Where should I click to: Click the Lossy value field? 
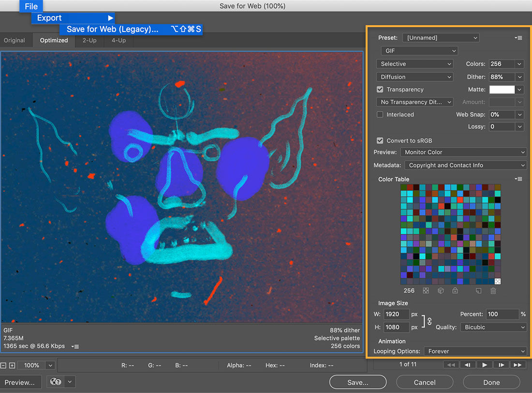point(502,127)
